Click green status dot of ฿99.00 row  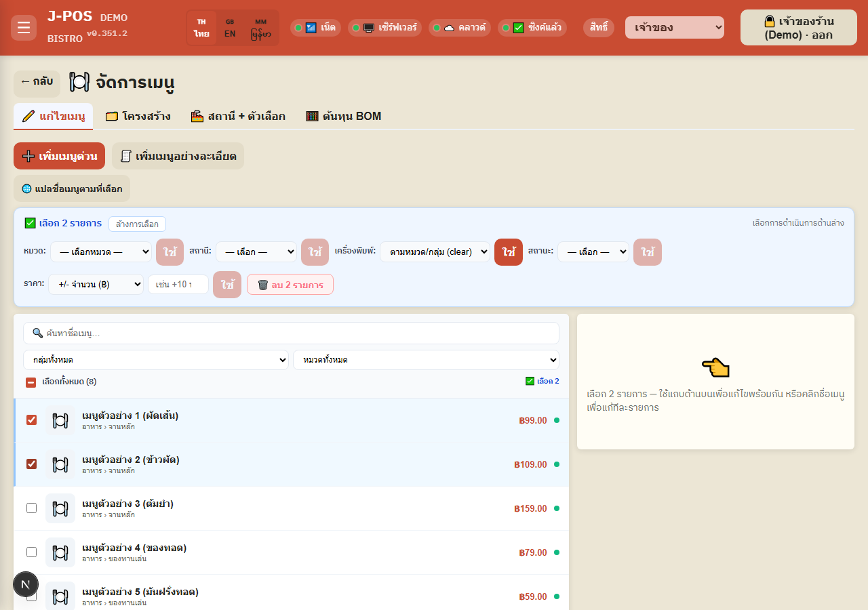tap(557, 420)
